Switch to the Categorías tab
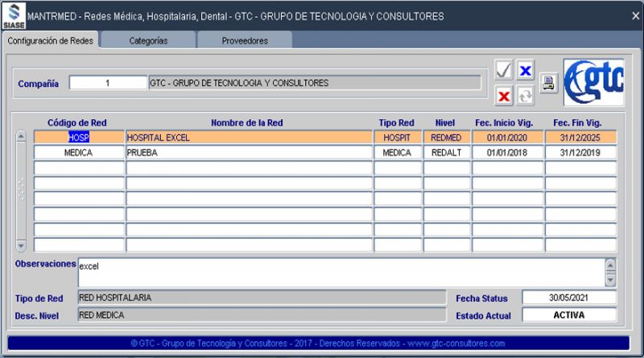 click(x=148, y=40)
